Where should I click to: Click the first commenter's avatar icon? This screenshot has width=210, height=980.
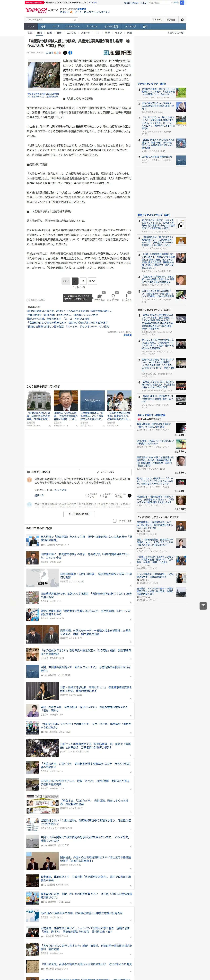tap(29, 480)
